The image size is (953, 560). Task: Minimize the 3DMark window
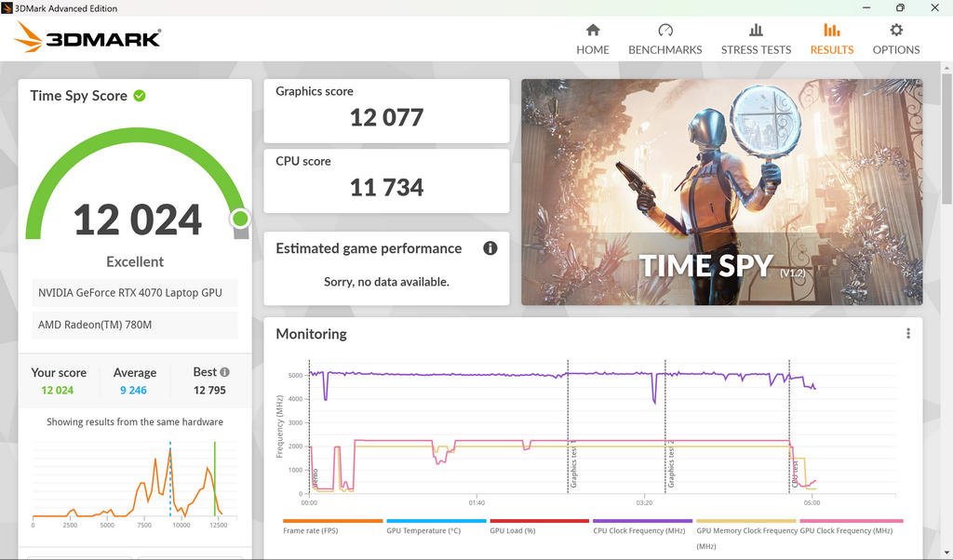pyautogui.click(x=866, y=7)
